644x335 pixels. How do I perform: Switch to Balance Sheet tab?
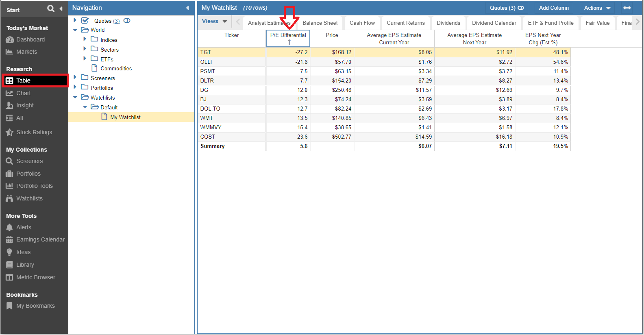click(x=320, y=23)
